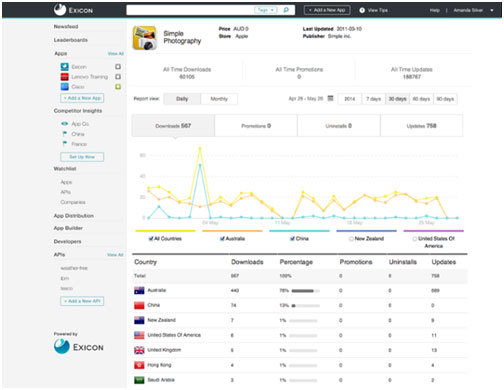Image resolution: width=504 pixels, height=390 pixels.
Task: Click the View Tips info icon
Action: (362, 10)
